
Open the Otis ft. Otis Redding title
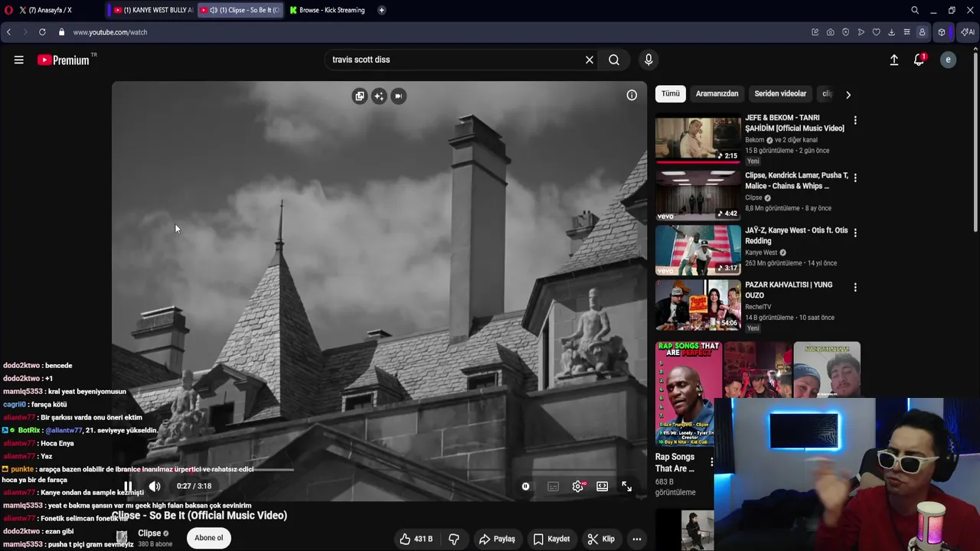[x=796, y=236]
